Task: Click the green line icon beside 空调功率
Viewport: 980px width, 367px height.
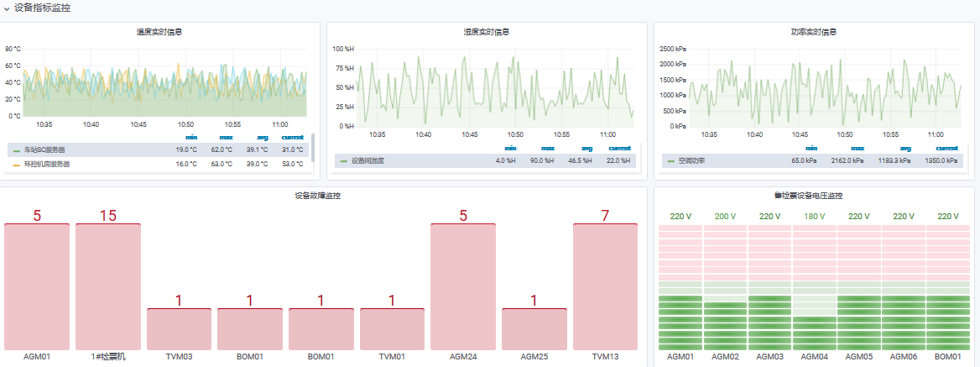Action: pyautogui.click(x=670, y=160)
